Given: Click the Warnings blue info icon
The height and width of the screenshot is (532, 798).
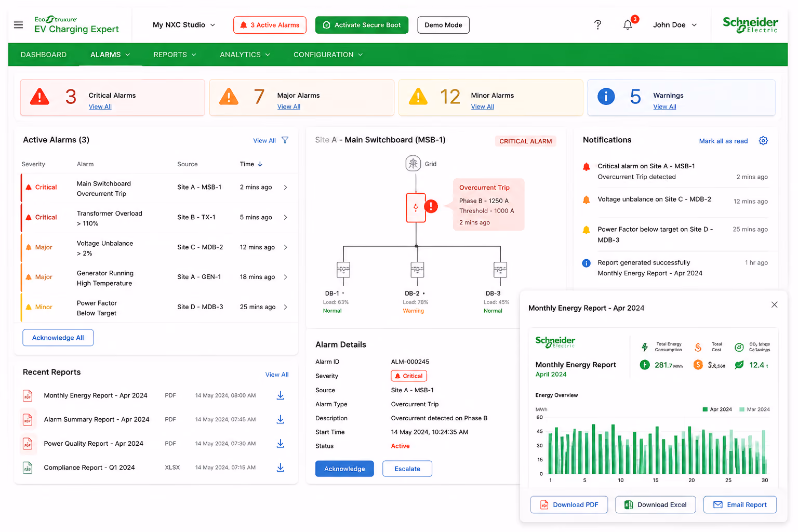Looking at the screenshot, I should click(606, 97).
